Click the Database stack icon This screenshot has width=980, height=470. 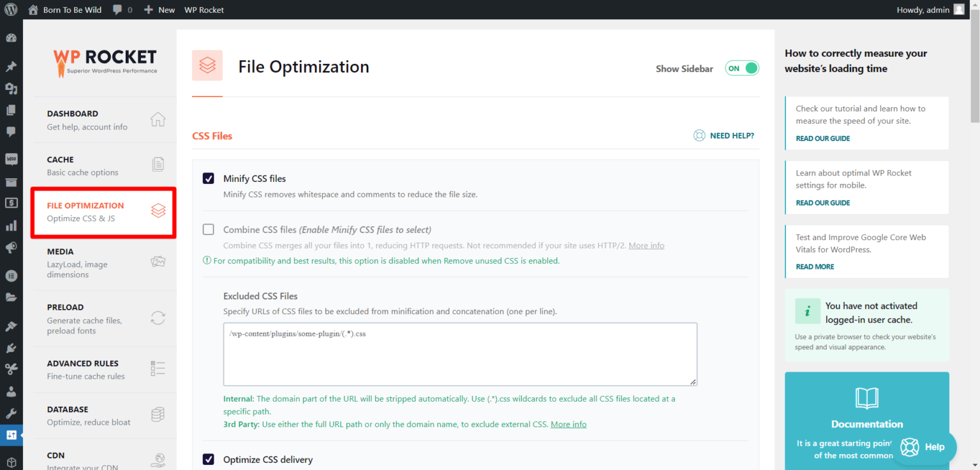(158, 415)
